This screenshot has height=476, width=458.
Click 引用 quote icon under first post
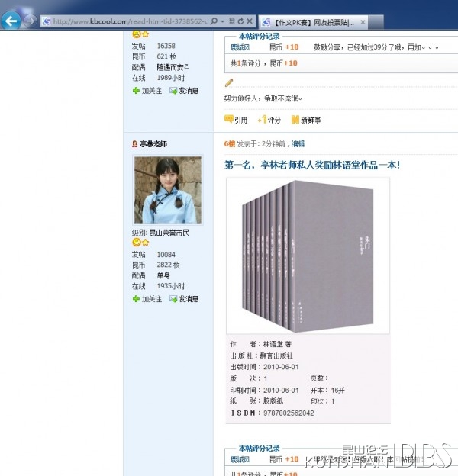[x=236, y=120]
